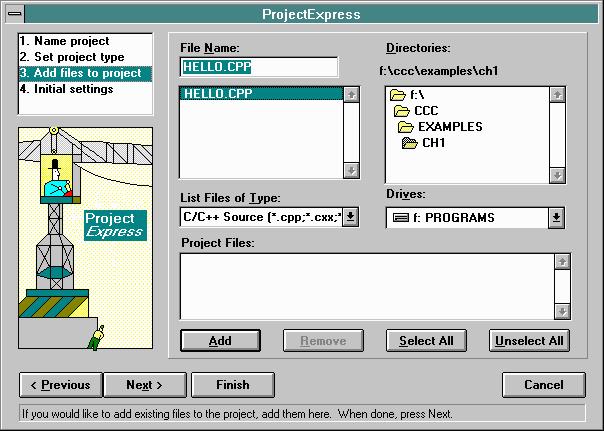Viewport: 604px width, 431px height.
Task: Click the CCC folder icon
Action: point(402,111)
